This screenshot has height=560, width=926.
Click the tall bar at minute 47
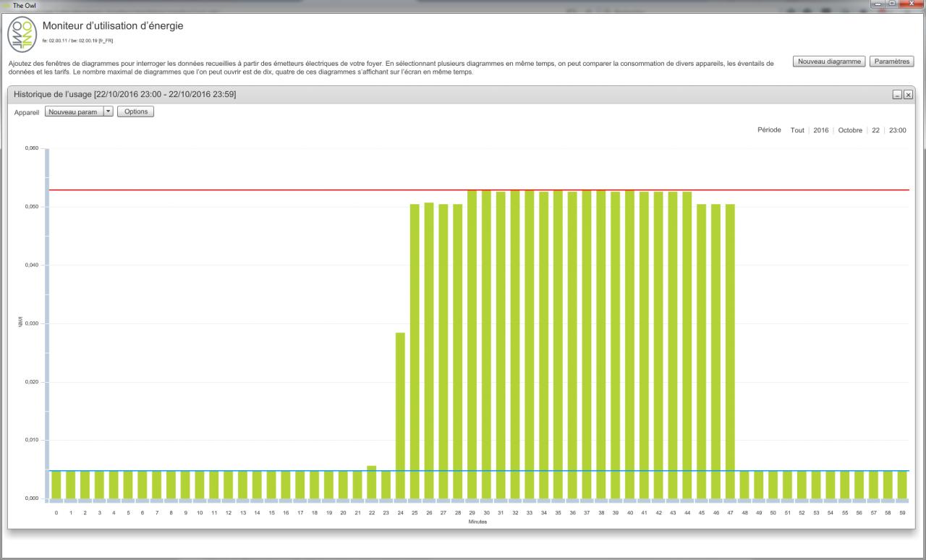tap(730, 351)
